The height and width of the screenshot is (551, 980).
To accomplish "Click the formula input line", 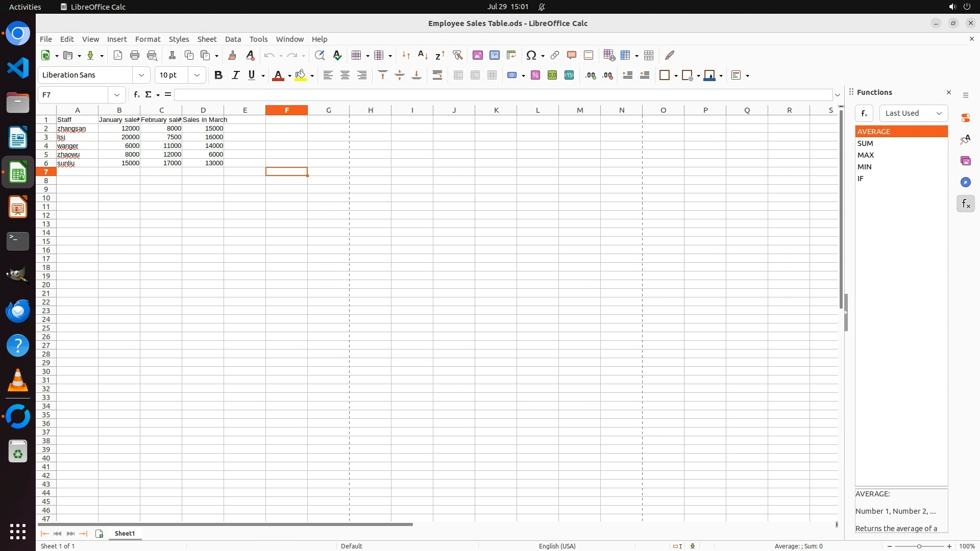I will [503, 95].
